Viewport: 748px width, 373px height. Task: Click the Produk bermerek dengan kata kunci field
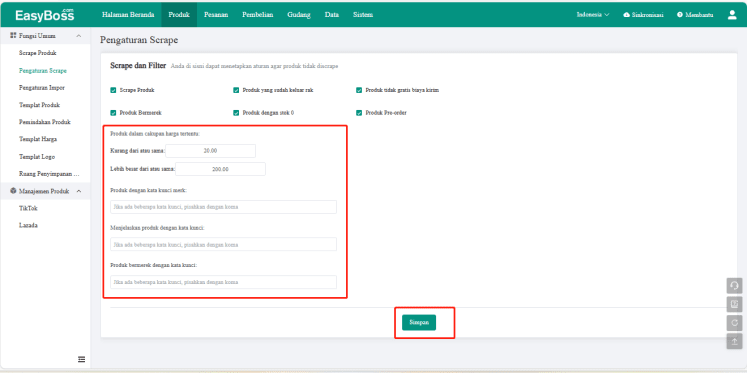[223, 282]
